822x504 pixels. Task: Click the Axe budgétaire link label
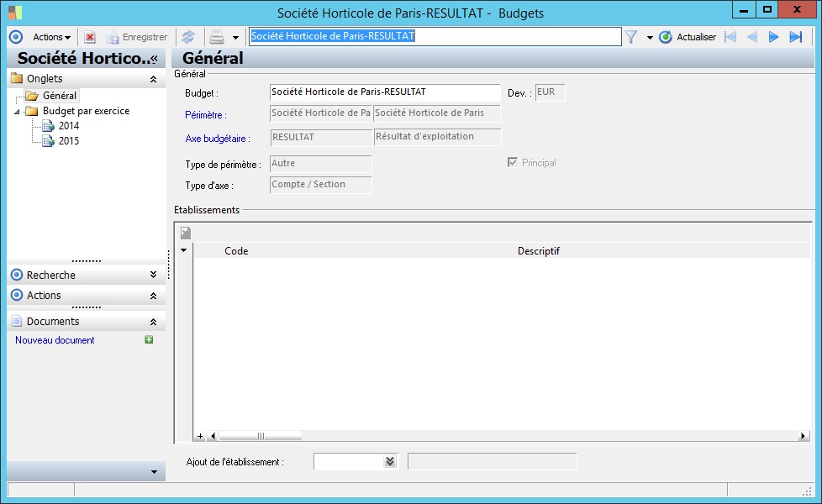pos(218,139)
